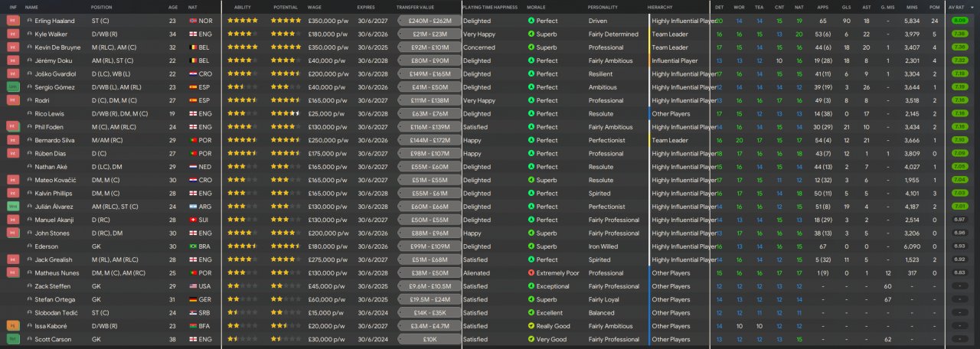
Task: Open Phil Foden's player name link
Action: coord(48,127)
